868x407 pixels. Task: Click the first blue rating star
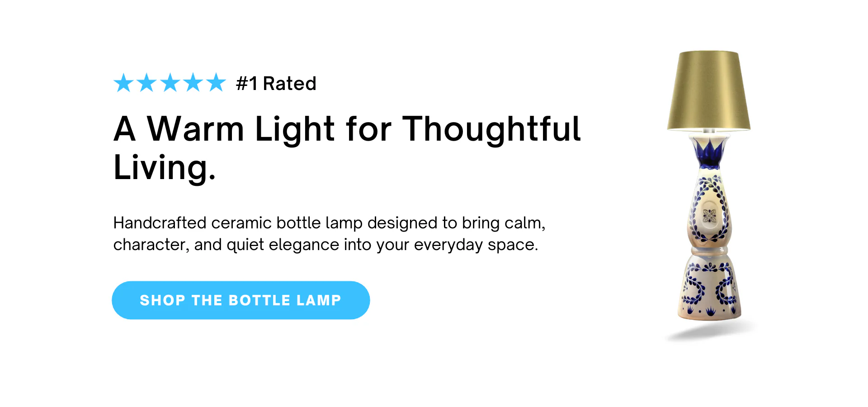[123, 83]
